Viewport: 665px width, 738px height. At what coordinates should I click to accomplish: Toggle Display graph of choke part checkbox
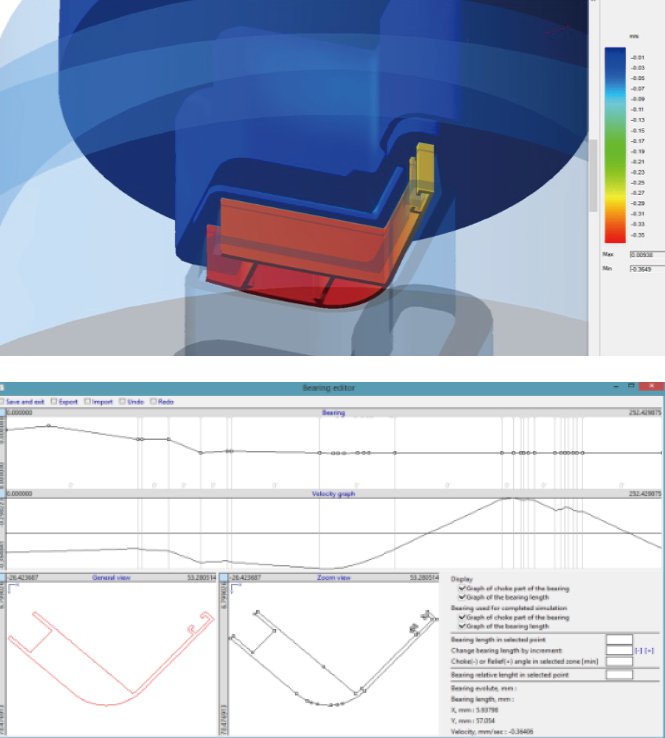pyautogui.click(x=461, y=589)
